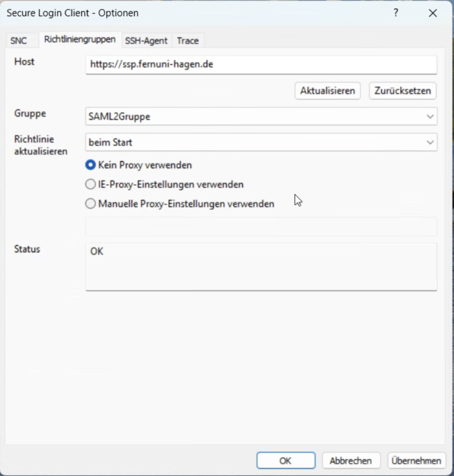The image size is (454, 476).
Task: Click the Secure Login Client title bar
Action: point(201,13)
